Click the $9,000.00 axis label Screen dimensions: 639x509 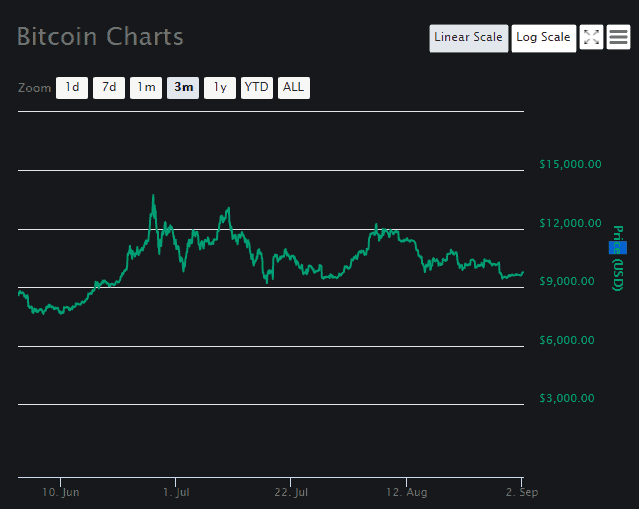567,281
